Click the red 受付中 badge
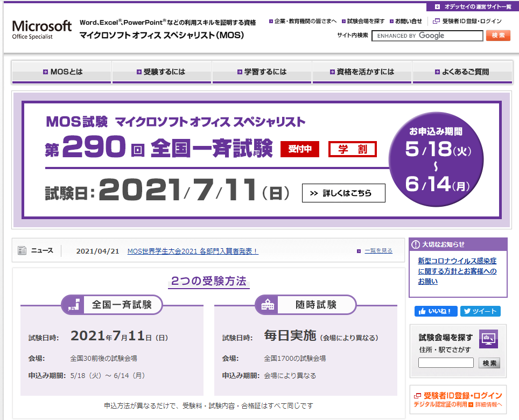 (300, 149)
